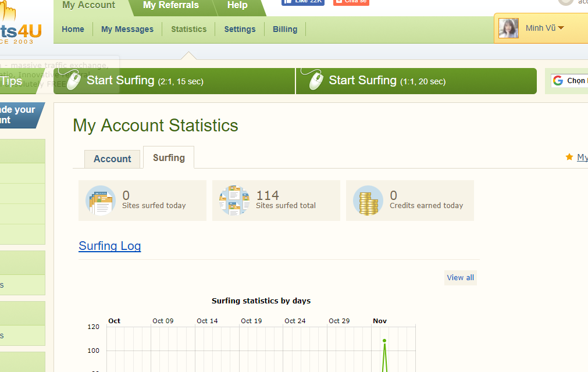Click the orange star icon

(569, 157)
